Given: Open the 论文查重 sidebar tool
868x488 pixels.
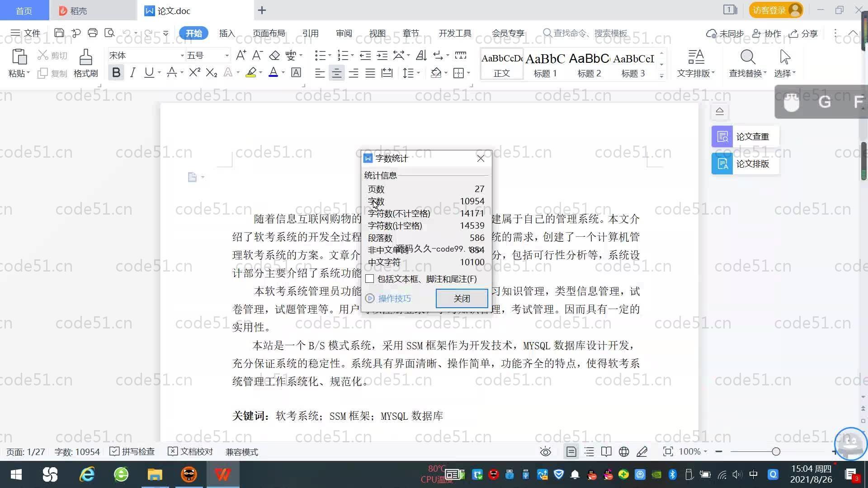Looking at the screenshot, I should click(745, 136).
